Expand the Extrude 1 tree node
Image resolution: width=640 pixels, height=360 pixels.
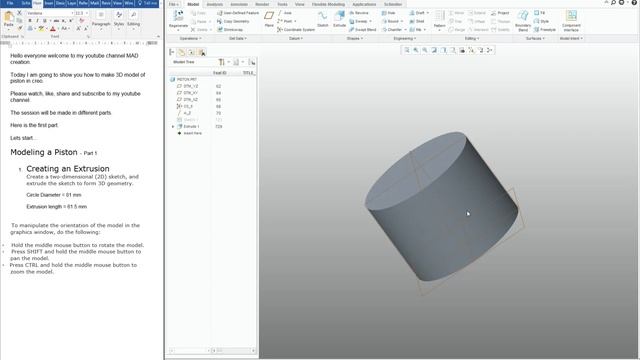pos(173,127)
